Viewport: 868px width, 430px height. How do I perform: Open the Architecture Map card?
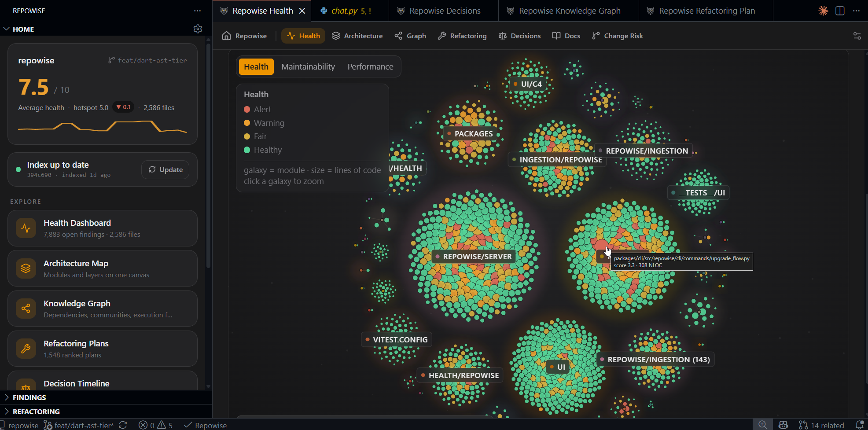pyautogui.click(x=103, y=268)
